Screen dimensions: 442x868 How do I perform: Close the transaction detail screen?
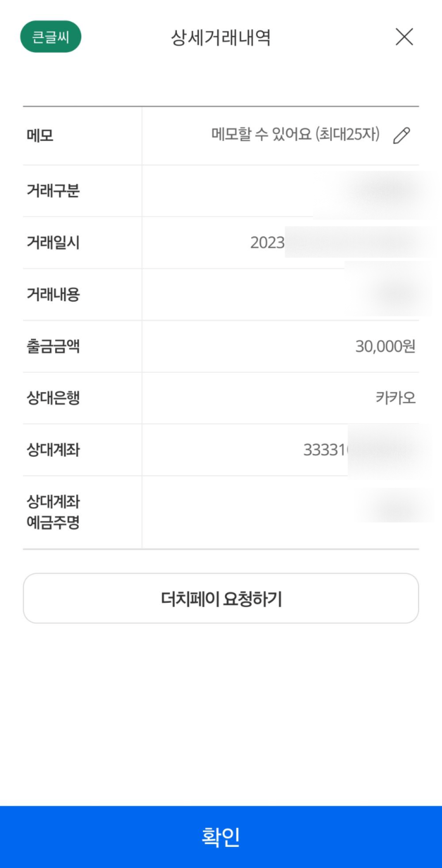click(404, 37)
